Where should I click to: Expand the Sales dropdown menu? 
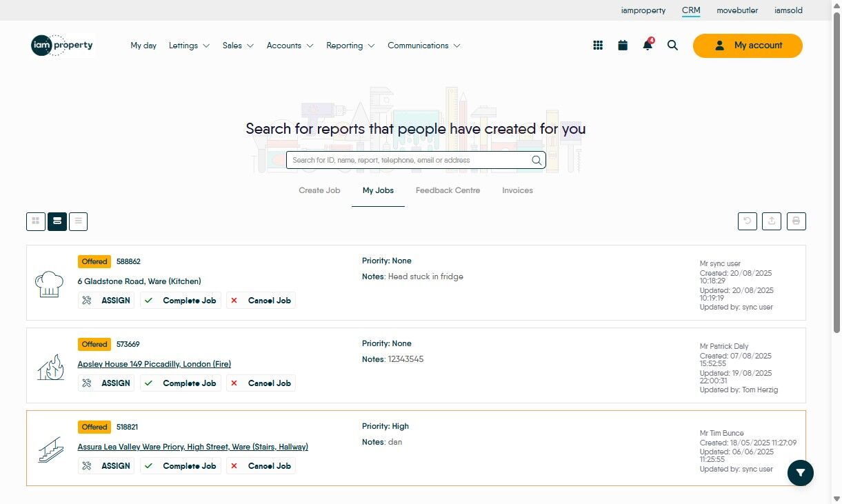pyautogui.click(x=238, y=46)
